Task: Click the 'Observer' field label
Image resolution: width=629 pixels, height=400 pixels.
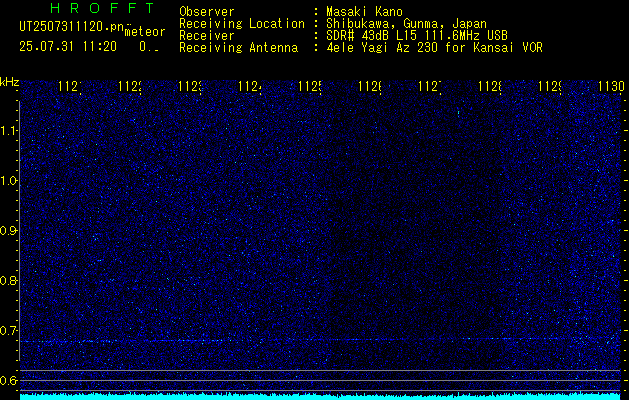Action: click(207, 11)
